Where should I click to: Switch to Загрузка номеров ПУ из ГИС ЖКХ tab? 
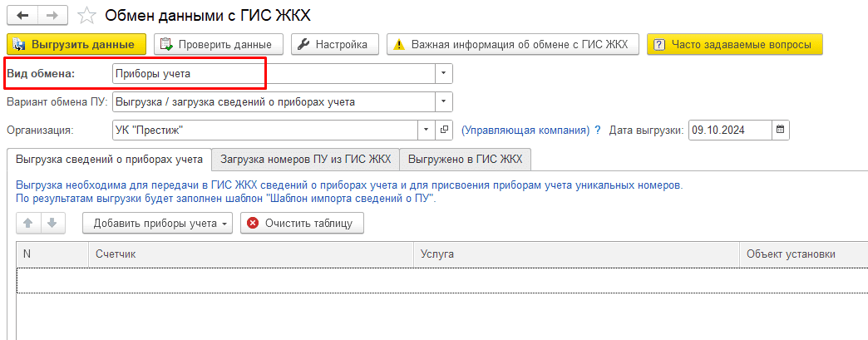coord(305,159)
